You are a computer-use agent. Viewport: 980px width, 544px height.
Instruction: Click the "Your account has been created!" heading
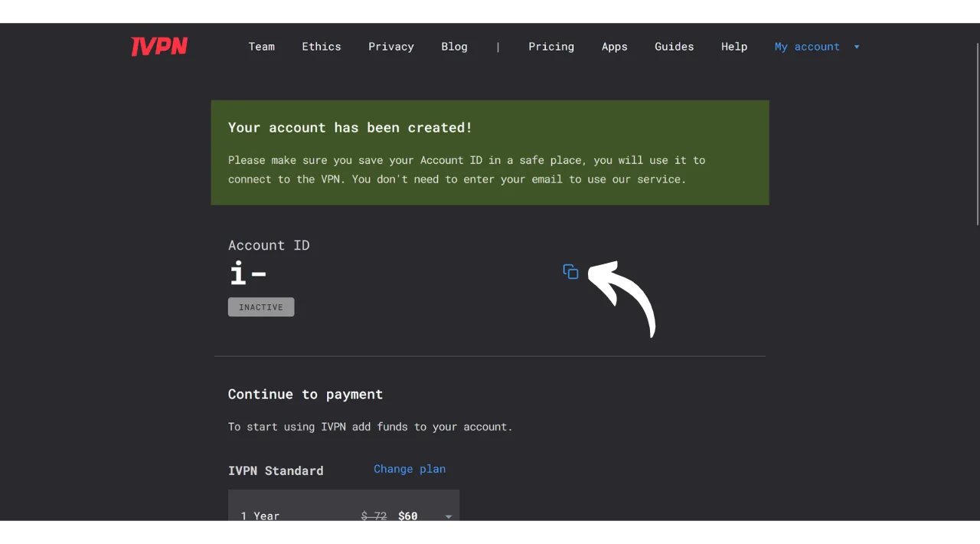(x=351, y=128)
